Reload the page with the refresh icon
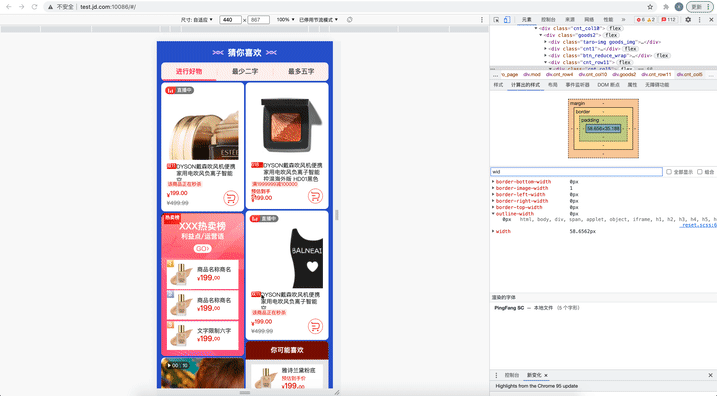Viewport: 717px width, 396px height. (34, 7)
